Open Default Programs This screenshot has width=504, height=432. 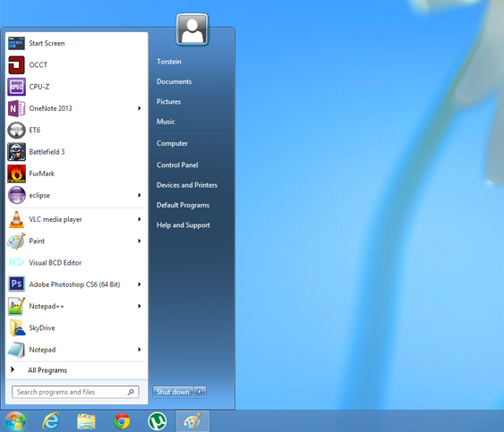click(x=183, y=205)
